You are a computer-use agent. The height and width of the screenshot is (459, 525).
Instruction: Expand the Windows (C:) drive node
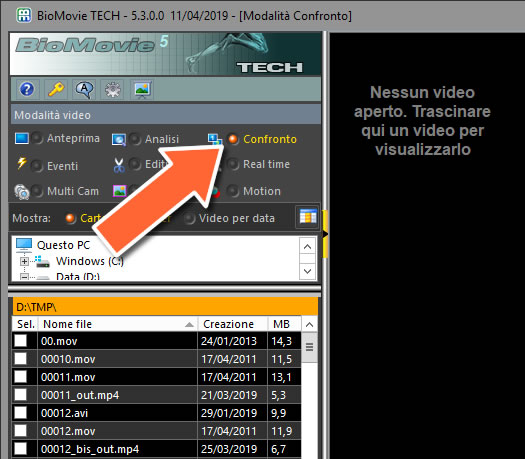coord(24,261)
